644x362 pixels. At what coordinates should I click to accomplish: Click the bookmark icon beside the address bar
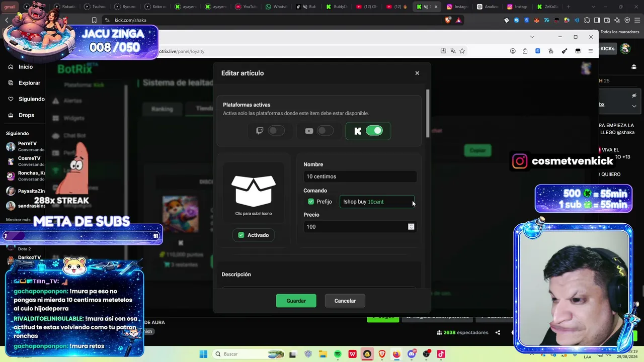[x=94, y=20]
